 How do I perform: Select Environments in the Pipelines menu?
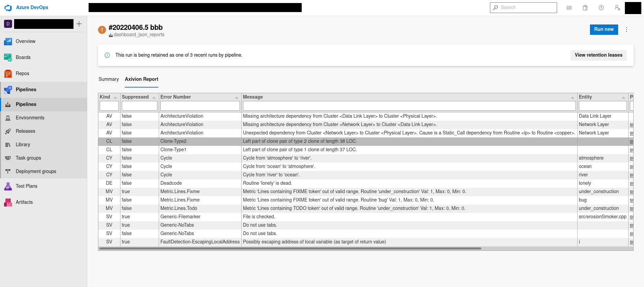pyautogui.click(x=30, y=118)
